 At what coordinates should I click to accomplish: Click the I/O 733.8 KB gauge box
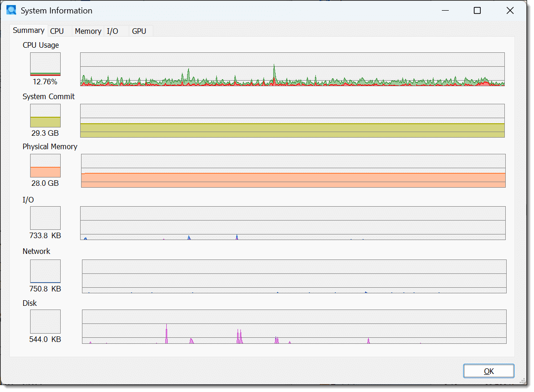(45, 218)
